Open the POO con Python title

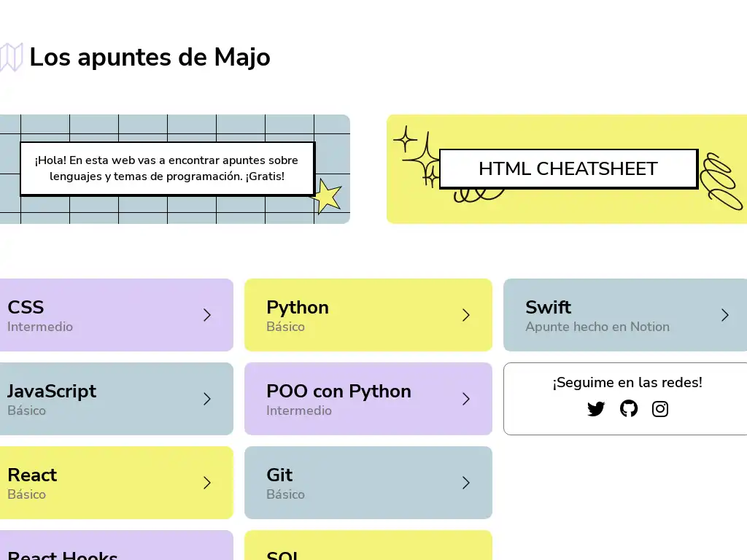click(338, 392)
